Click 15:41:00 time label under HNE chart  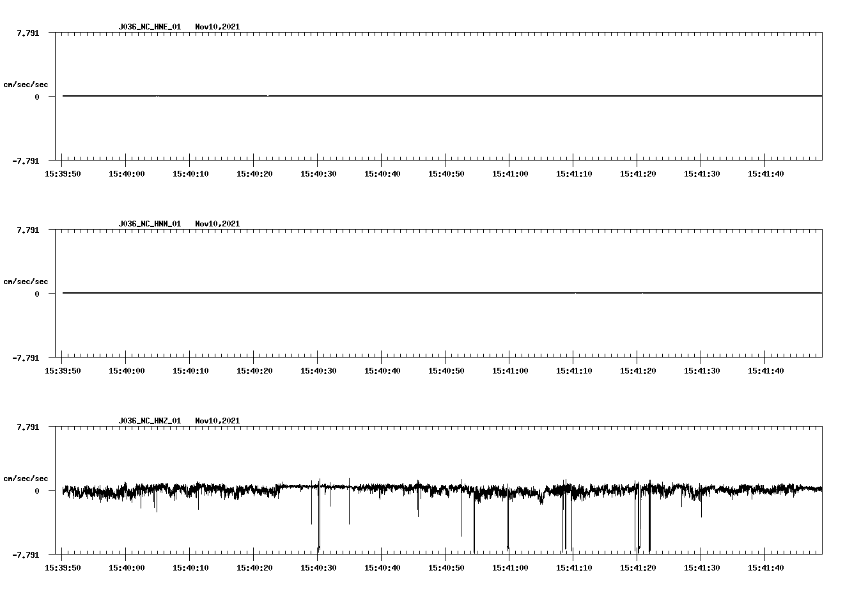coord(510,174)
